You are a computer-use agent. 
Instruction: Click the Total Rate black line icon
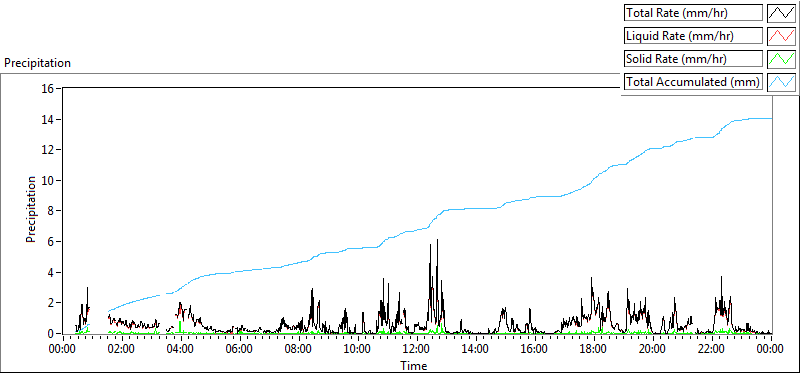(781, 12)
